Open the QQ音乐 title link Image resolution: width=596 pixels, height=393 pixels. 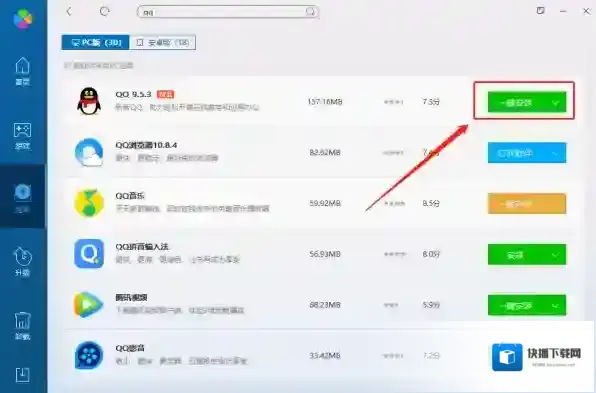pyautogui.click(x=130, y=196)
